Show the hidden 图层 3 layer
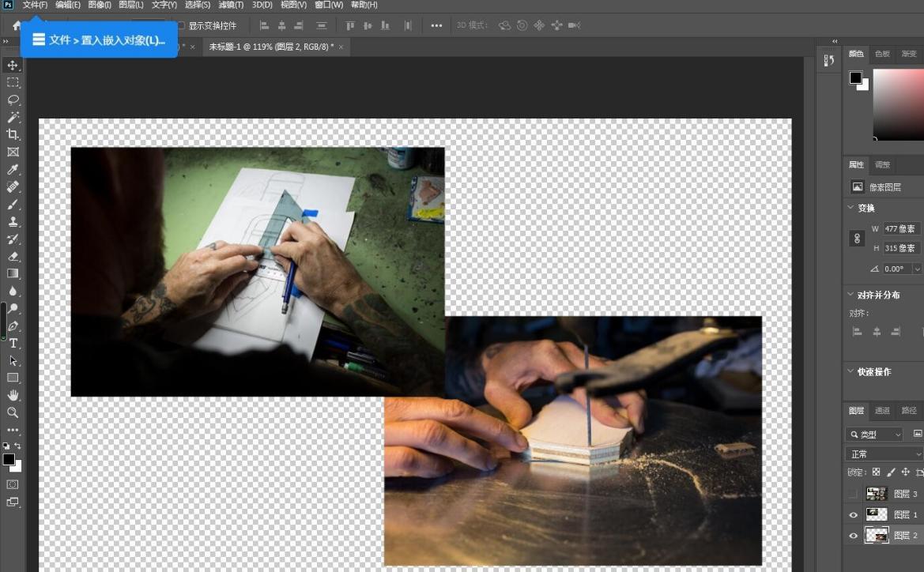Image resolution: width=924 pixels, height=572 pixels. point(853,493)
